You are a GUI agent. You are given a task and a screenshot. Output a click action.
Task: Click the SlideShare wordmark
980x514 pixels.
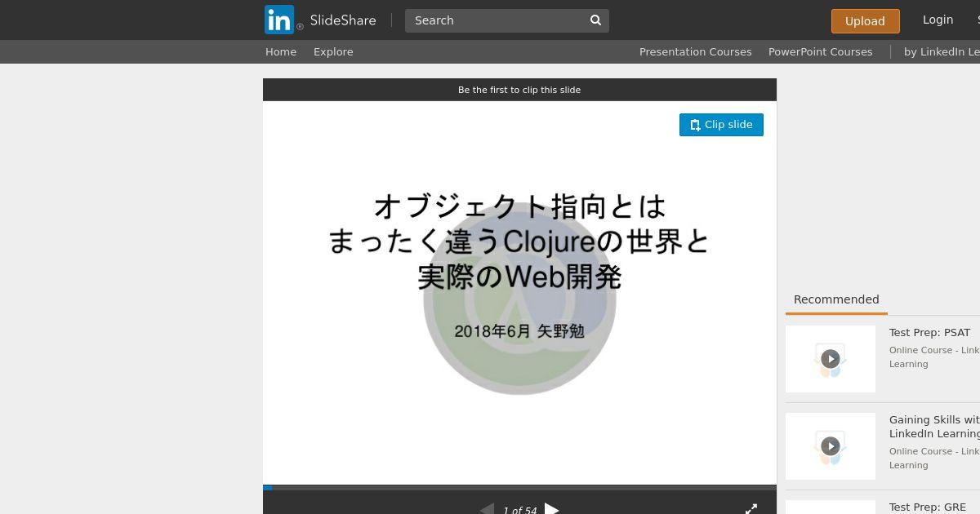point(343,20)
